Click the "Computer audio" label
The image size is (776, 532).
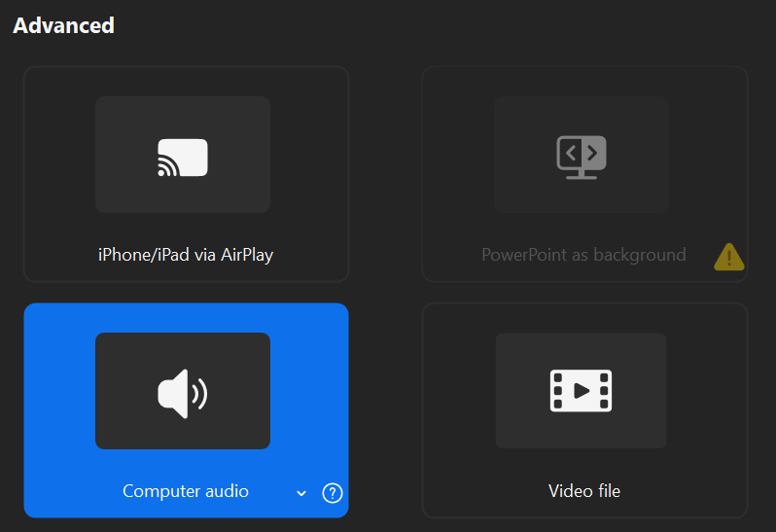coord(186,491)
